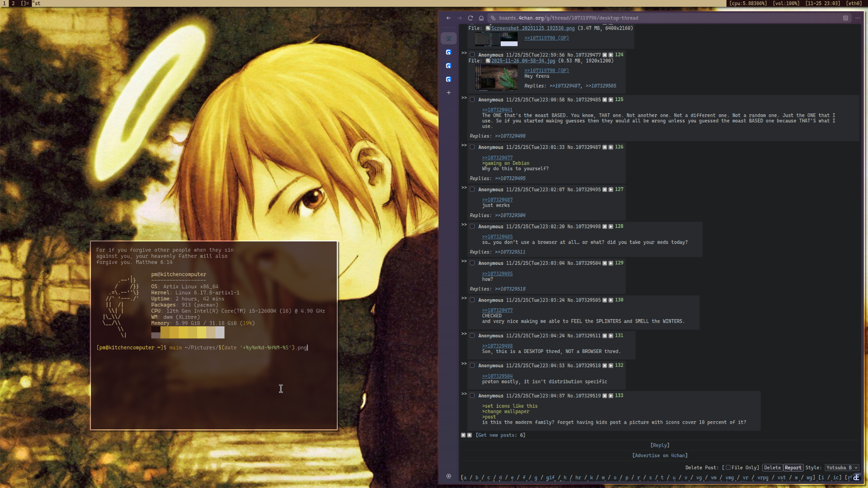Tick the checkbox on post No.107329477
Viewport: 868px width, 488px height.
click(x=472, y=55)
